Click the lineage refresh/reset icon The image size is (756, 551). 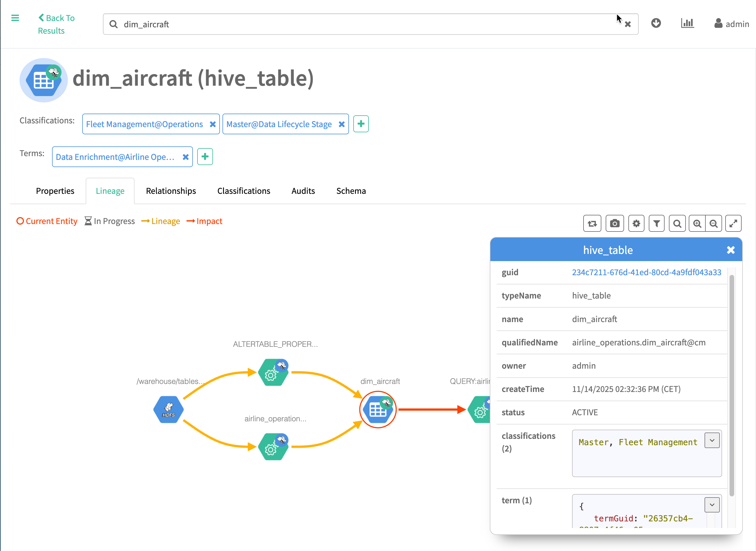(592, 223)
